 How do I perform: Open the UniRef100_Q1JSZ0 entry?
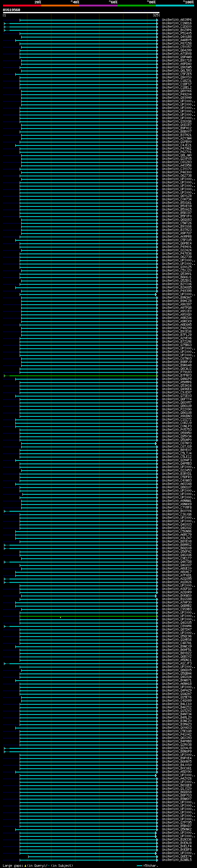click(x=176, y=789)
